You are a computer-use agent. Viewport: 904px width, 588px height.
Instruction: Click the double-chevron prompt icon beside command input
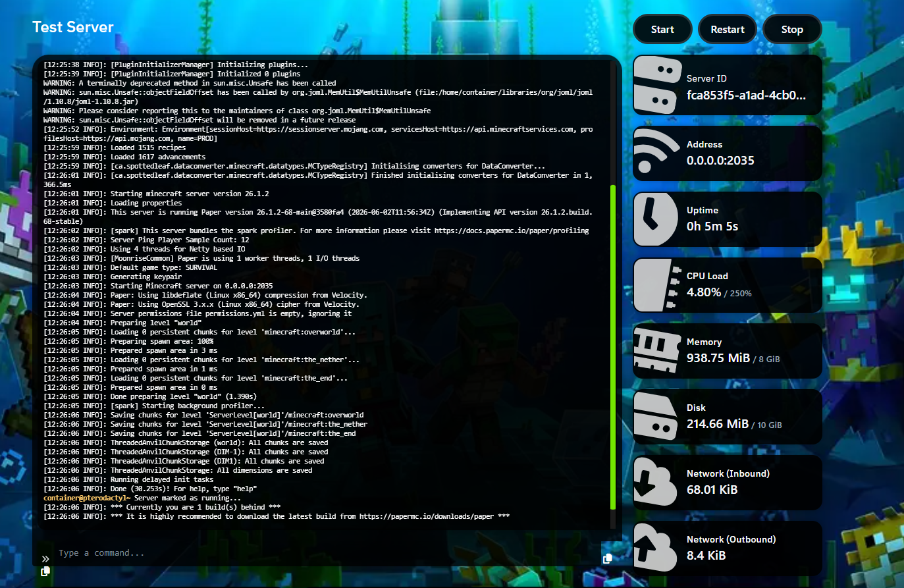coord(45,558)
